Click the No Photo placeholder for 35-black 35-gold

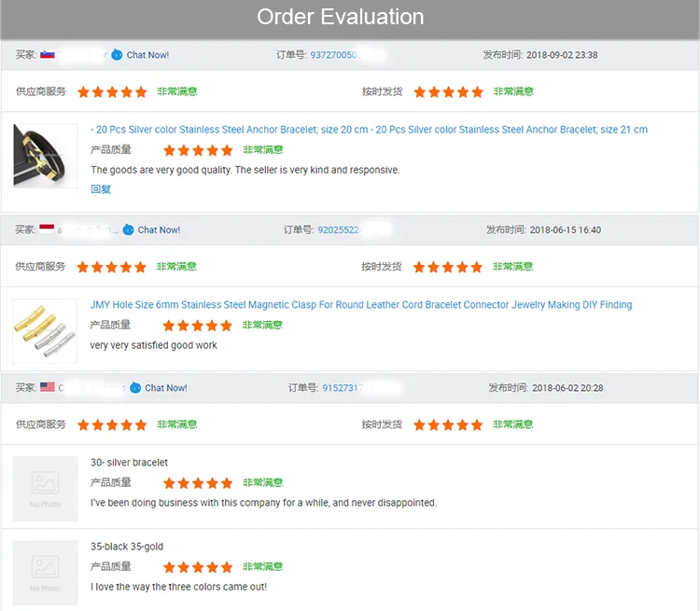pyautogui.click(x=45, y=572)
